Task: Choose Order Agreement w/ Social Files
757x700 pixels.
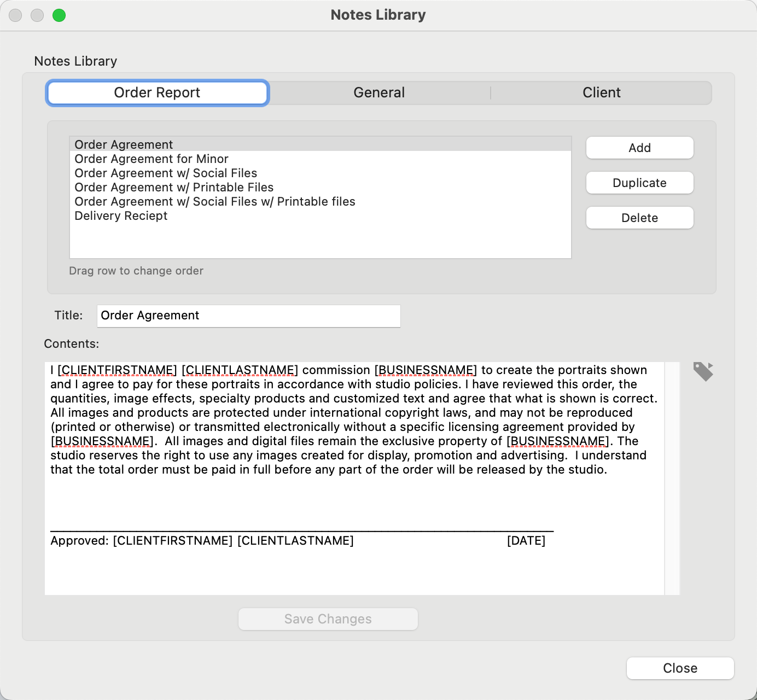Action: tap(166, 173)
